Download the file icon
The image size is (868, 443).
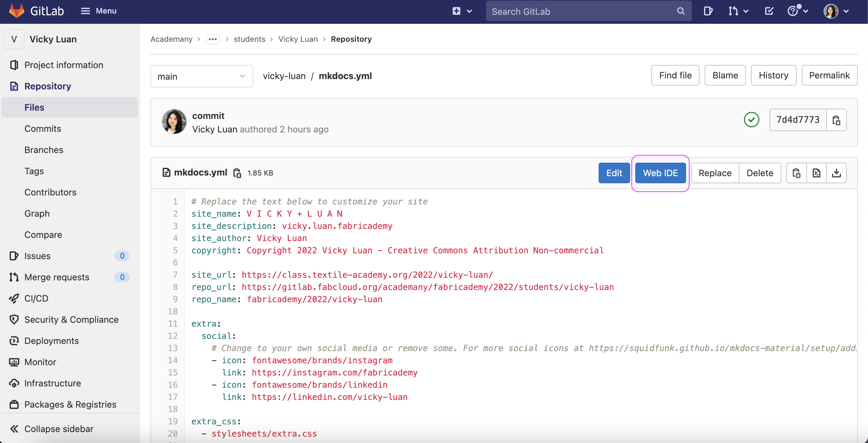click(836, 173)
